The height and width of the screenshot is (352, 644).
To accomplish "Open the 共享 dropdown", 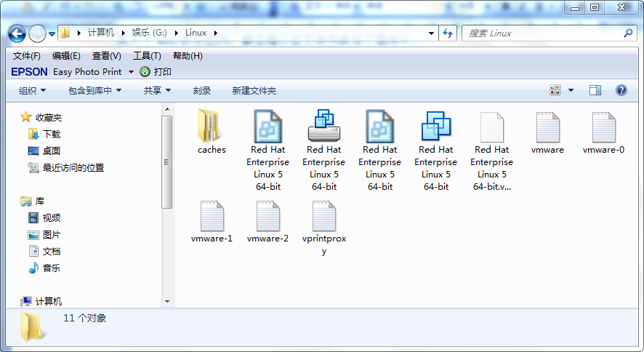I will [x=157, y=91].
